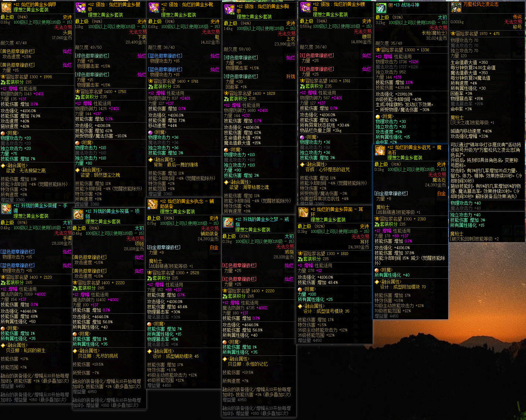Click the 32,024金币 price text

437,38
